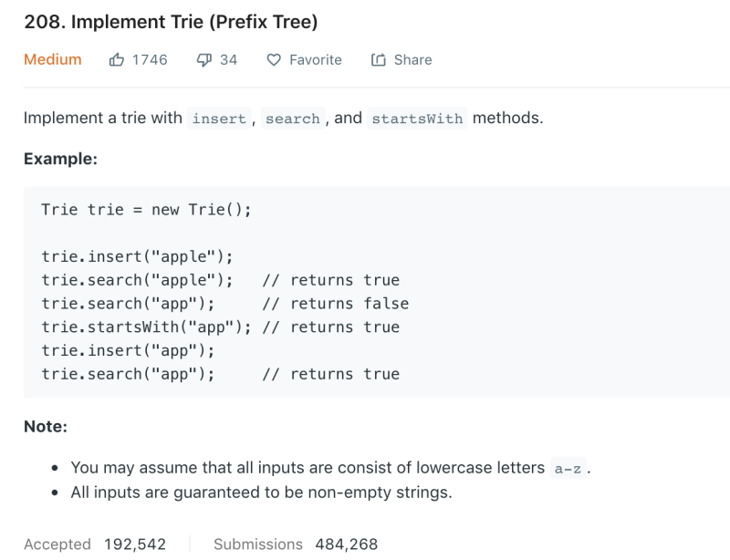This screenshot has width=730, height=560.
Task: Click the Trie constructor code line
Action: 146,210
